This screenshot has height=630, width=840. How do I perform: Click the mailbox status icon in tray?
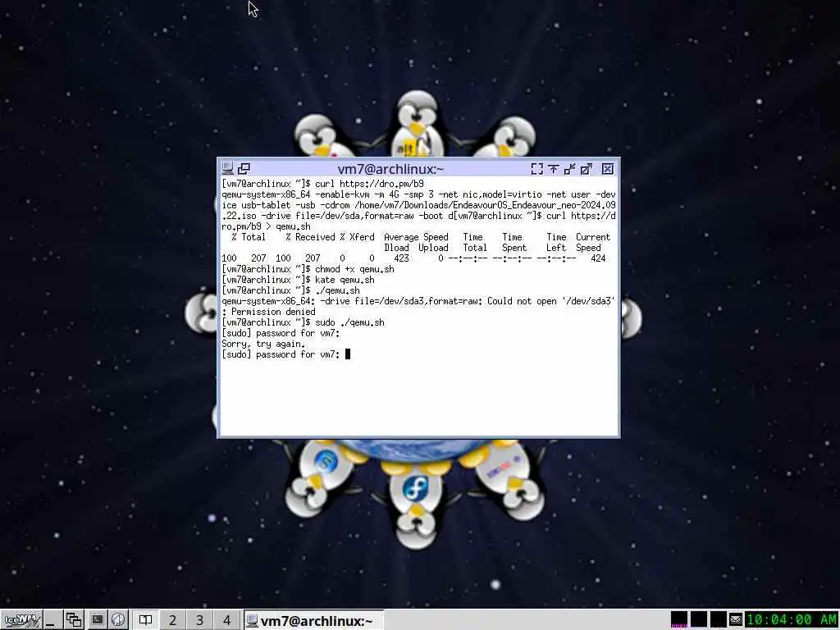(736, 620)
